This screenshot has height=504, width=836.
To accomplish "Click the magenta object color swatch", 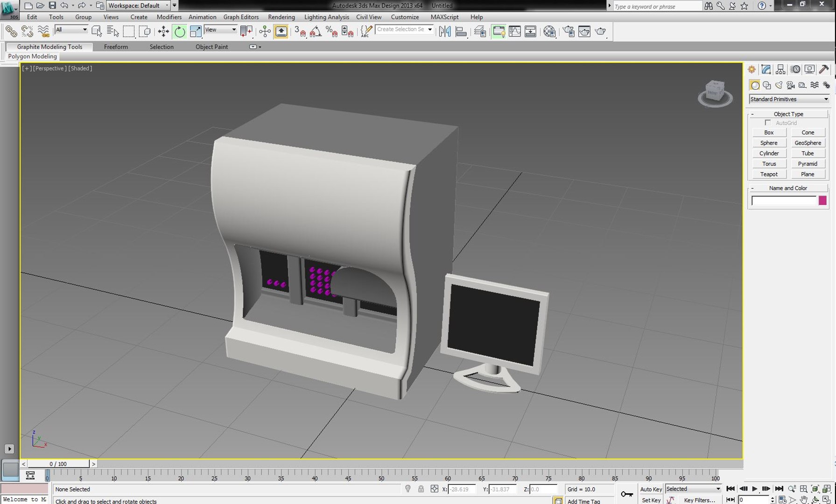I will pos(822,200).
